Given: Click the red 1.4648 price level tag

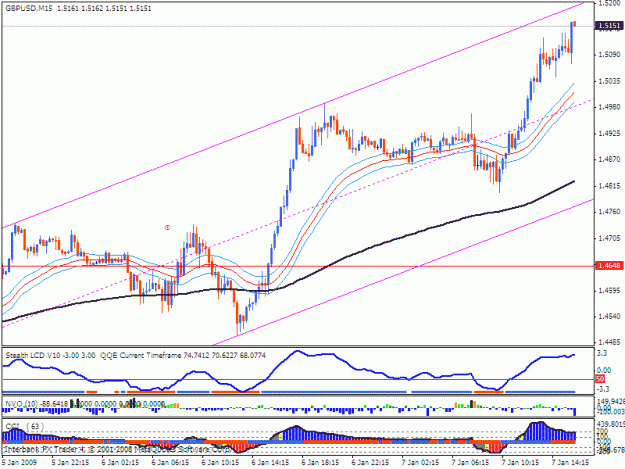Looking at the screenshot, I should click(x=609, y=265).
